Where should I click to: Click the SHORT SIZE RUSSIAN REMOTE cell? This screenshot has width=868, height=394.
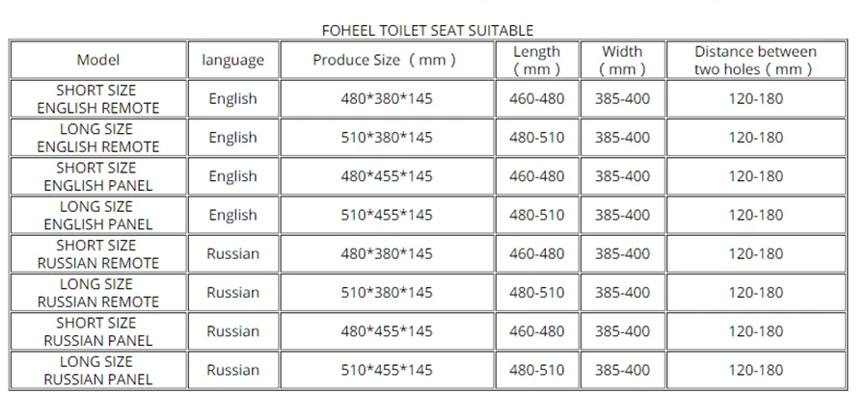click(x=98, y=253)
